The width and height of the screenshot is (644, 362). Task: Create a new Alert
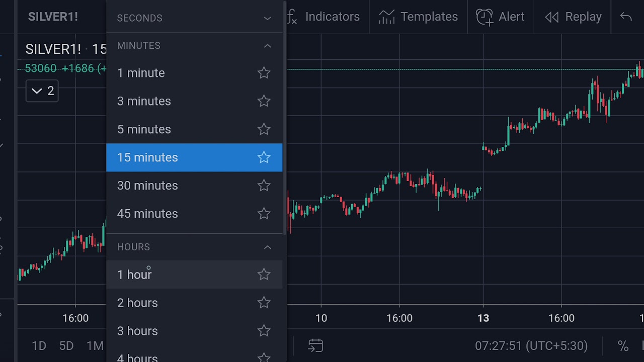click(501, 17)
